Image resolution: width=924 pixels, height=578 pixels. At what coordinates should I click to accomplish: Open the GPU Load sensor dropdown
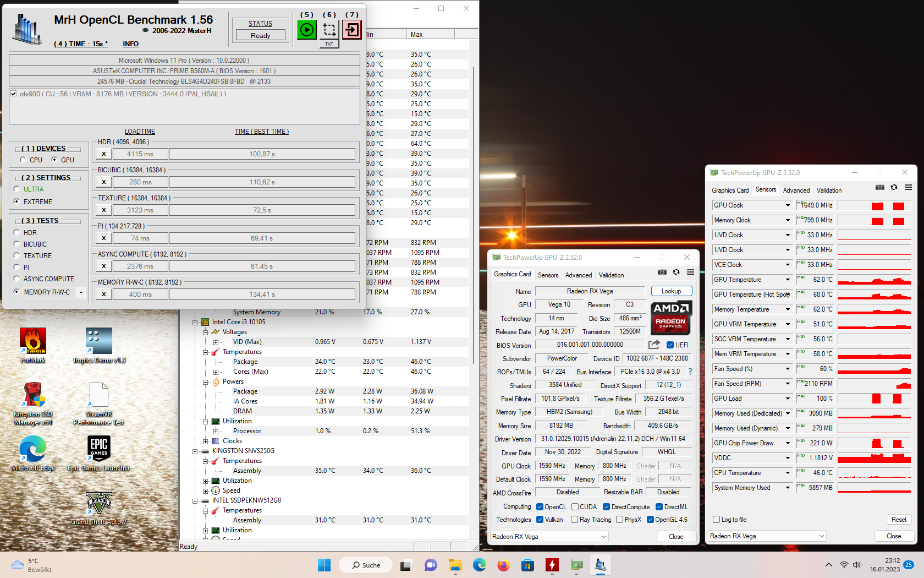(788, 399)
